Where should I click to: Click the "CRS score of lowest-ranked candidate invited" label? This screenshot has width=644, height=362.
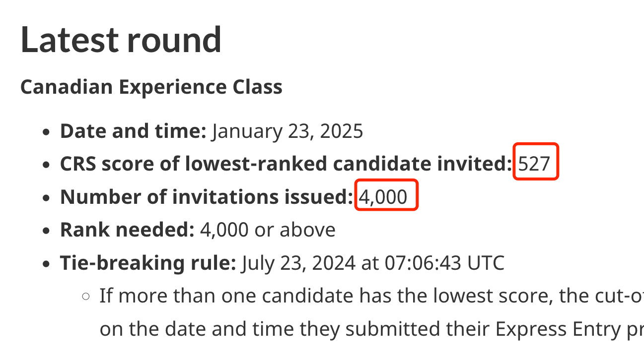click(x=286, y=164)
